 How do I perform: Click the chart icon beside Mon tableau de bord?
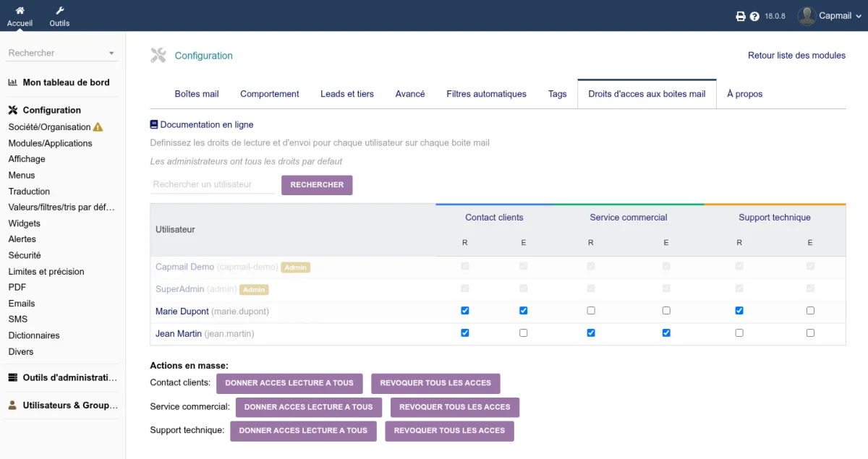(x=13, y=82)
